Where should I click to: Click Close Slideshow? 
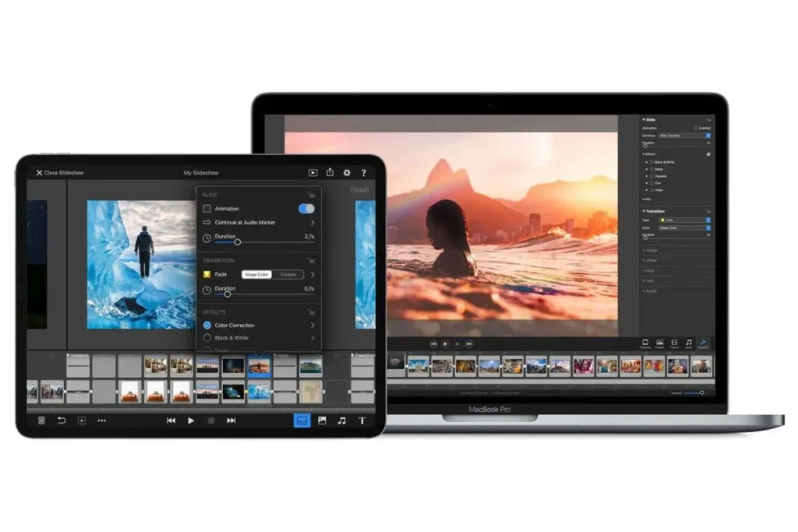point(59,172)
